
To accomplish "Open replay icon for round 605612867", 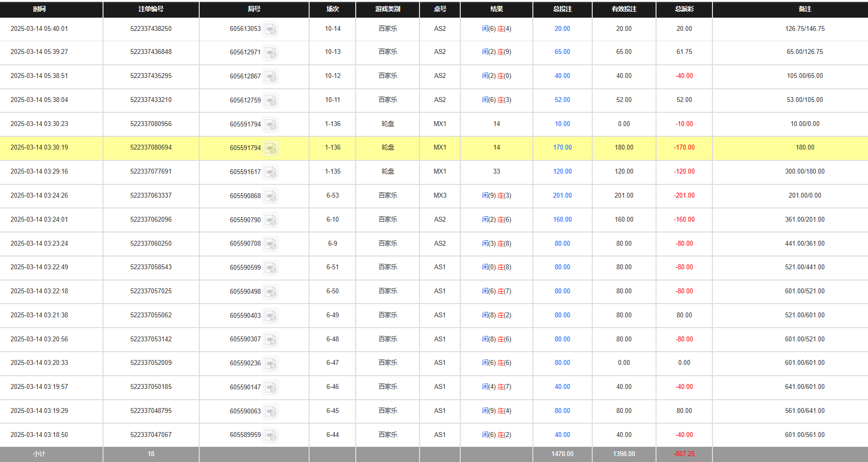I will coord(271,77).
